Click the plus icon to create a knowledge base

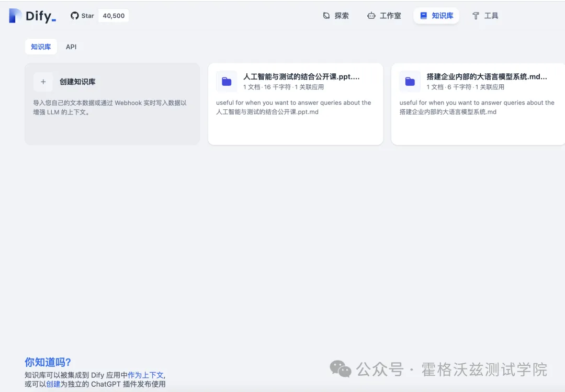tap(43, 82)
